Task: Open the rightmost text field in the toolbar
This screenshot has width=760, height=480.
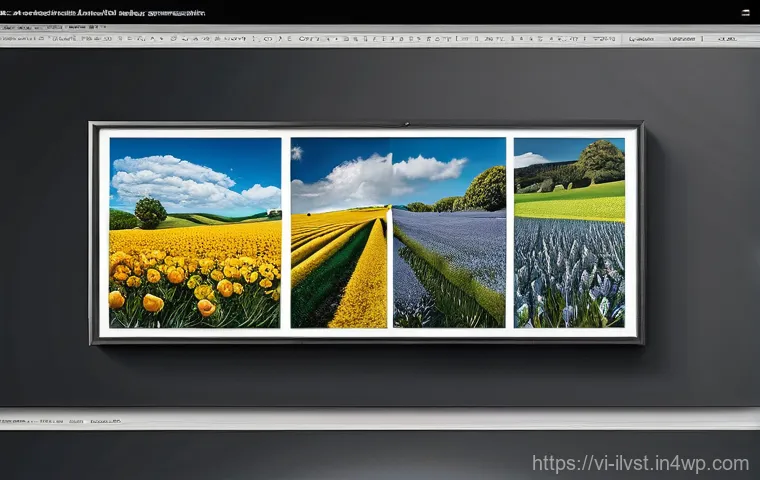Action: point(725,39)
